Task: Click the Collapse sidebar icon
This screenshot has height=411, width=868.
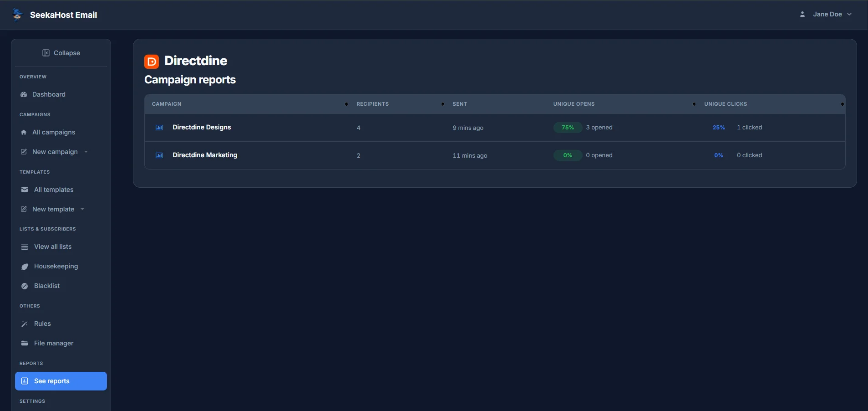Action: click(x=46, y=53)
